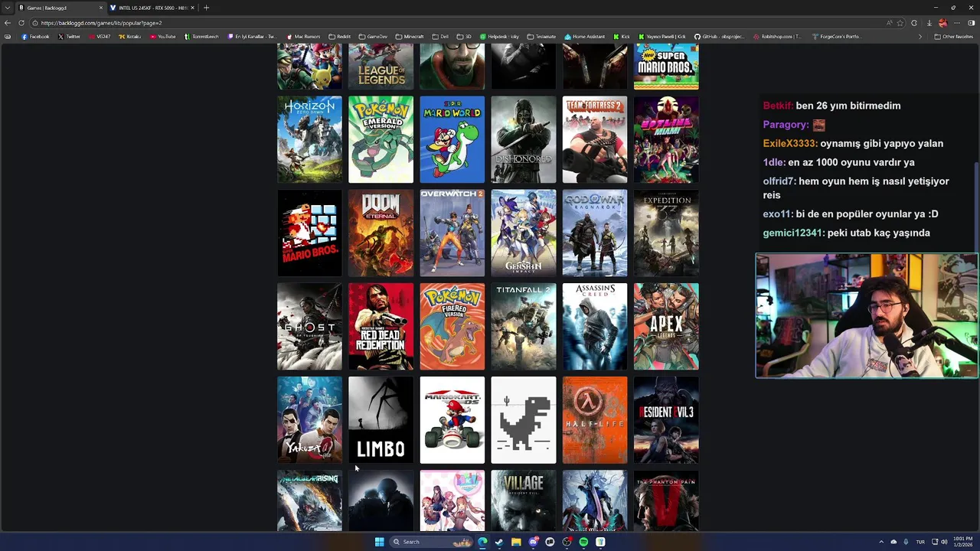The height and width of the screenshot is (551, 980).
Task: Open Spotify from the taskbar
Action: (583, 542)
